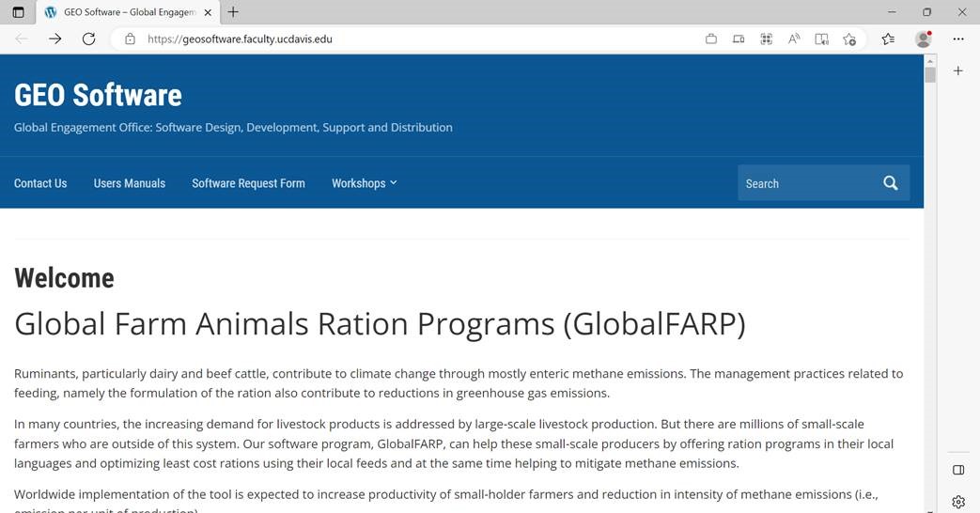
Task: Toggle the sidebar panel icon
Action: pos(958,470)
